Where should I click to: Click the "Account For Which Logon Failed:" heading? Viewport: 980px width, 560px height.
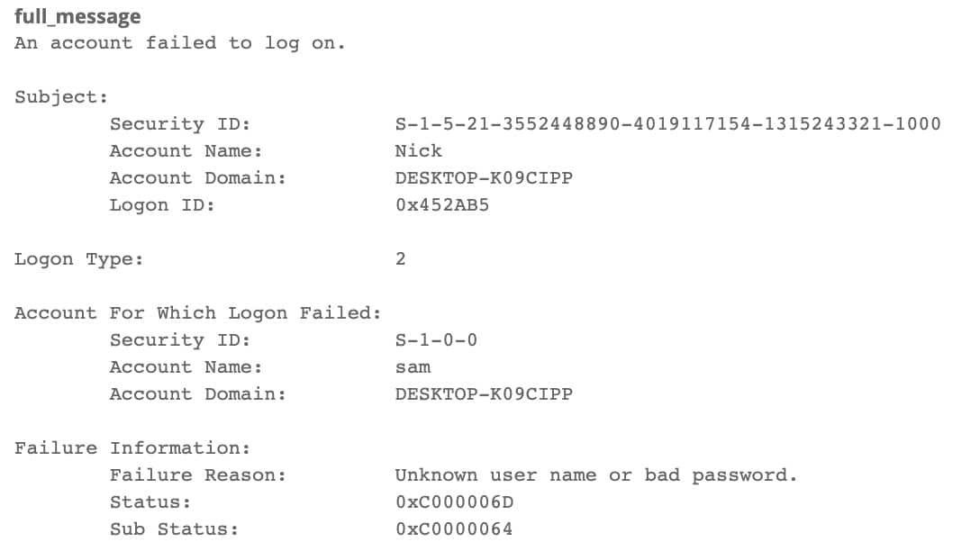click(198, 313)
